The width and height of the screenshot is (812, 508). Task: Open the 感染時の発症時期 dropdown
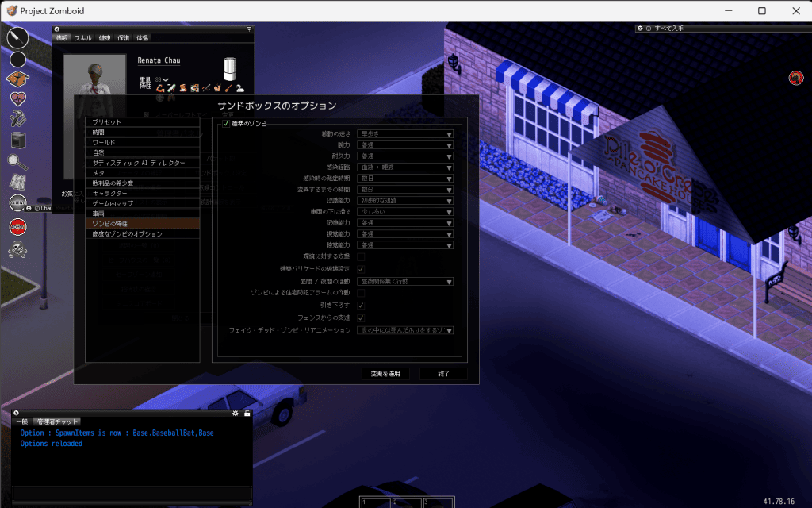pyautogui.click(x=405, y=179)
